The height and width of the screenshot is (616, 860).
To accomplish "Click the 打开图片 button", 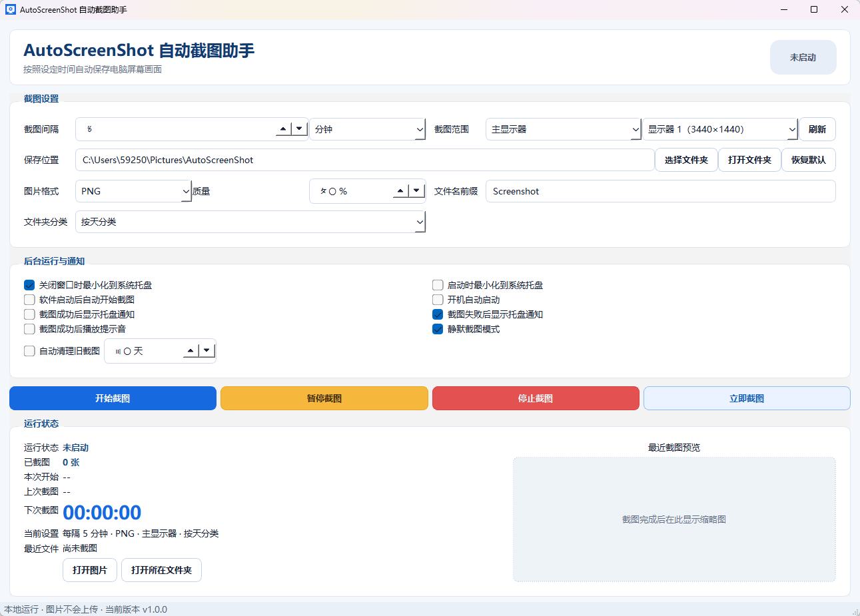I will click(x=90, y=570).
